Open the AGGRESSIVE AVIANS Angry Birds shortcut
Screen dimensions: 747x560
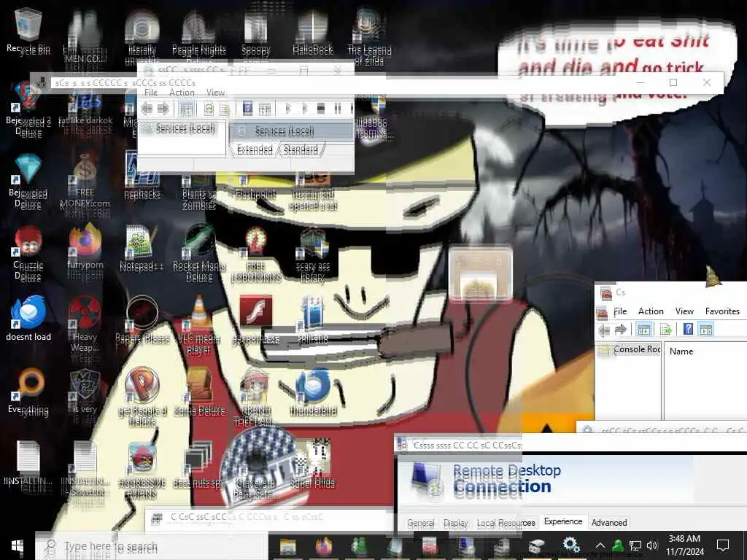pos(142,470)
